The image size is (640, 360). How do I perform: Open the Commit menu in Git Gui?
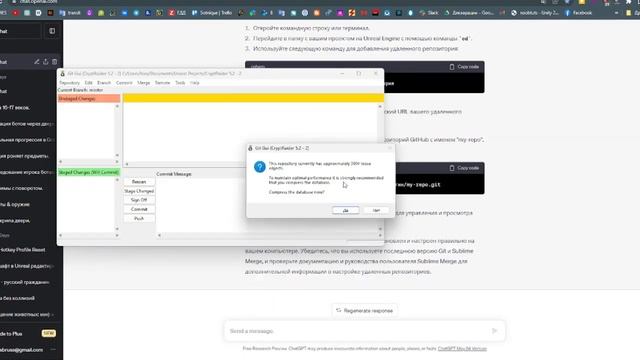click(124, 83)
